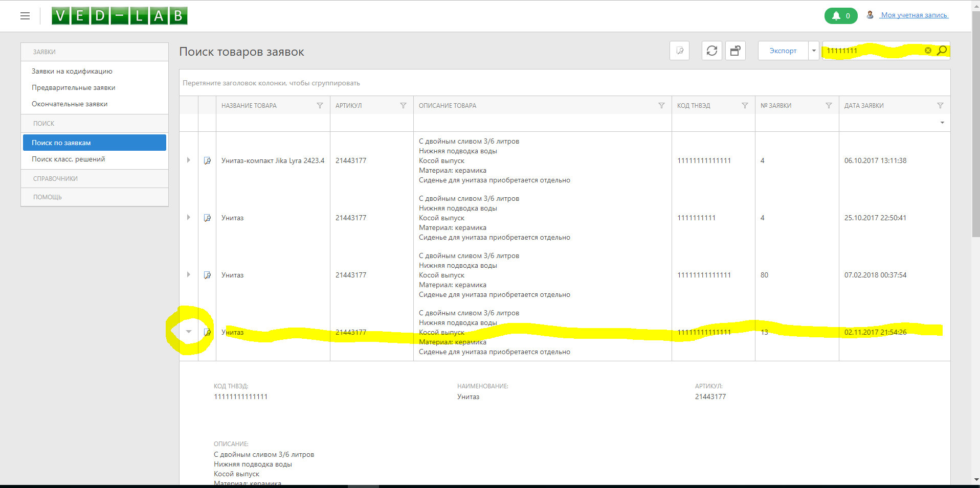
Task: Open filter for Код ТНВЭД column
Action: tap(745, 105)
